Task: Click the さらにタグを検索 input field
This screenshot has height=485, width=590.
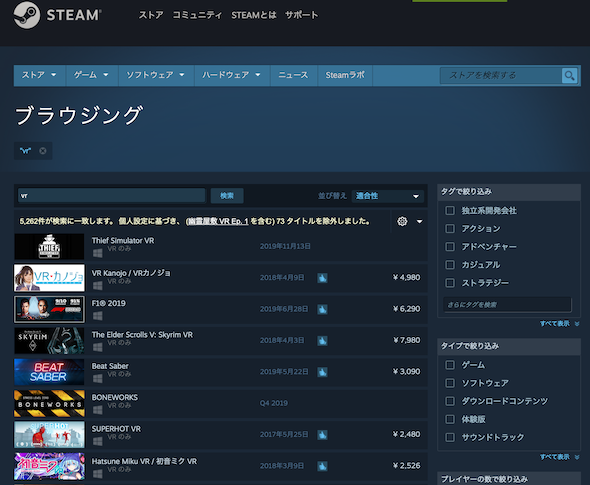Action: pyautogui.click(x=507, y=305)
